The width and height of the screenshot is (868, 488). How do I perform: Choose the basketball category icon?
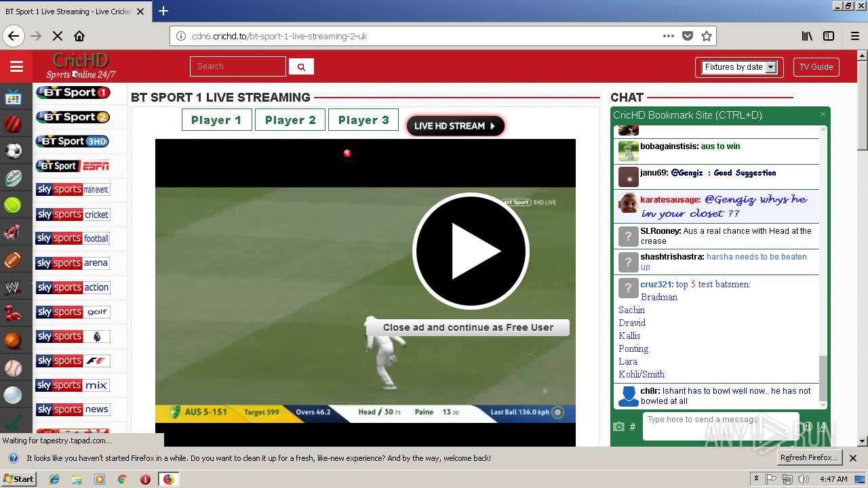click(x=13, y=340)
